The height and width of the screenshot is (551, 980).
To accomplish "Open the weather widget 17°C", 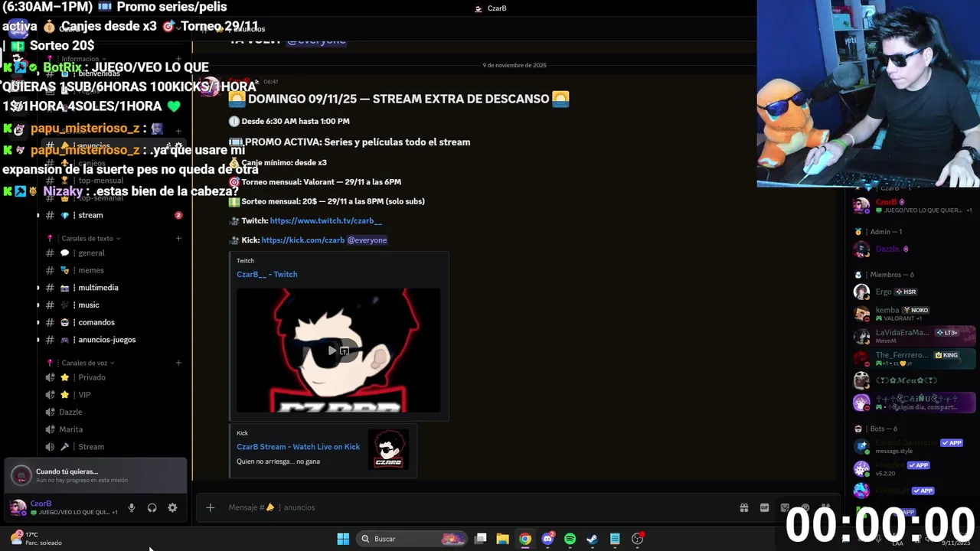I will point(35,539).
